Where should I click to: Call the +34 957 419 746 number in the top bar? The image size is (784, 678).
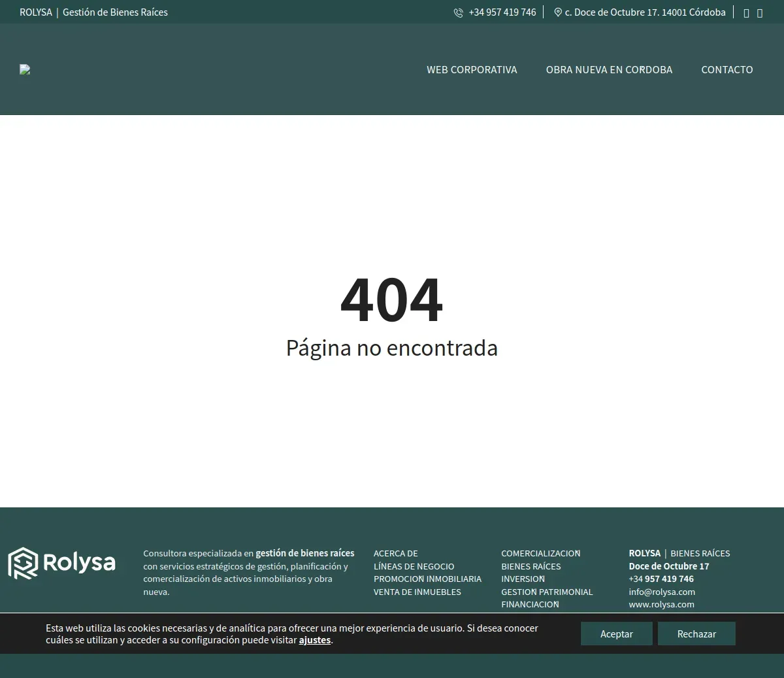(x=502, y=12)
